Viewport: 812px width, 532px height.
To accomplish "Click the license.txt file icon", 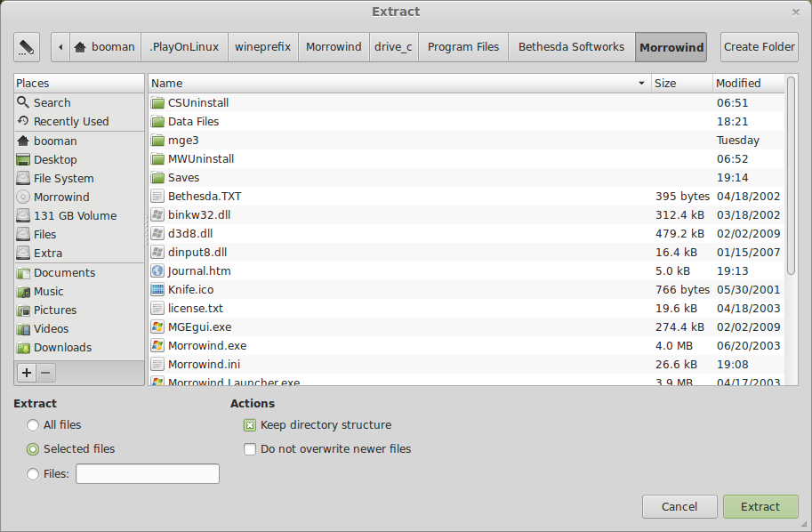I will click(x=157, y=308).
